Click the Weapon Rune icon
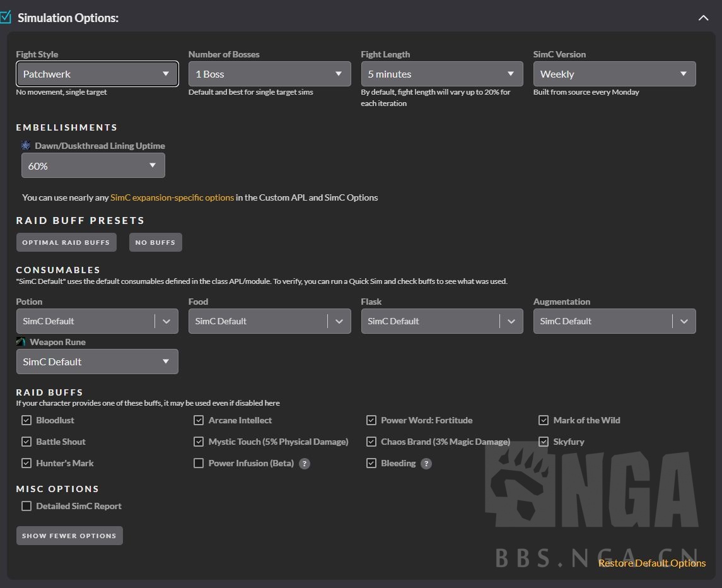722x588 pixels. tap(21, 342)
